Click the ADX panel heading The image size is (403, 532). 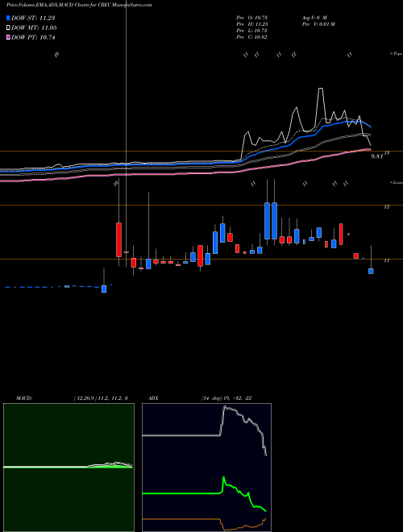click(153, 398)
